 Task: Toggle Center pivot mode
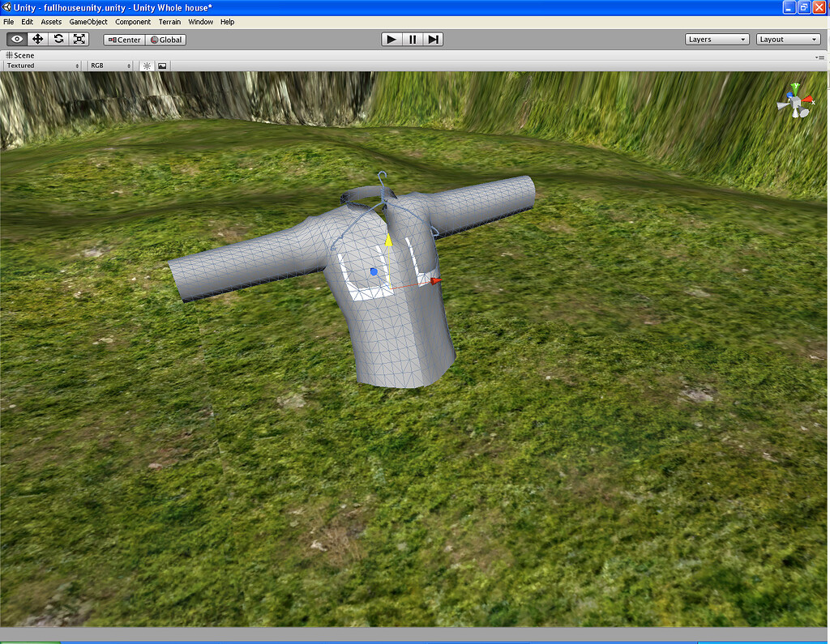click(123, 39)
